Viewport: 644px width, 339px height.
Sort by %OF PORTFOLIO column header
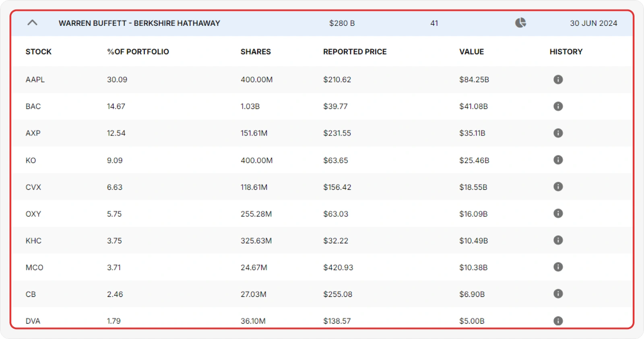[x=138, y=52]
